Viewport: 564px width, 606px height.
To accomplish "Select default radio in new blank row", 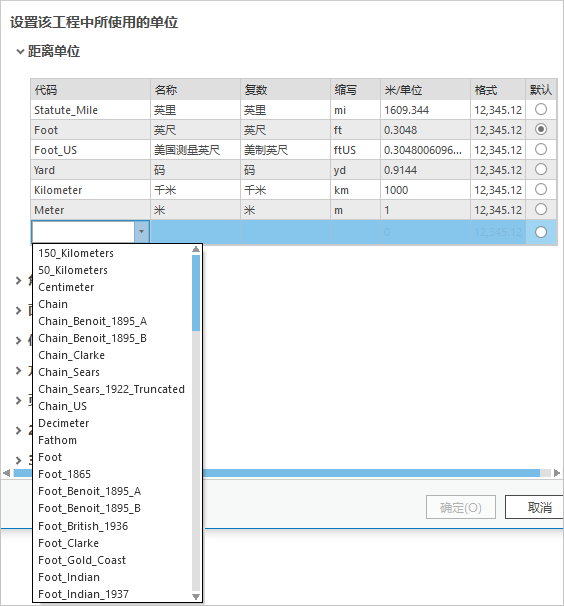I will [x=541, y=232].
